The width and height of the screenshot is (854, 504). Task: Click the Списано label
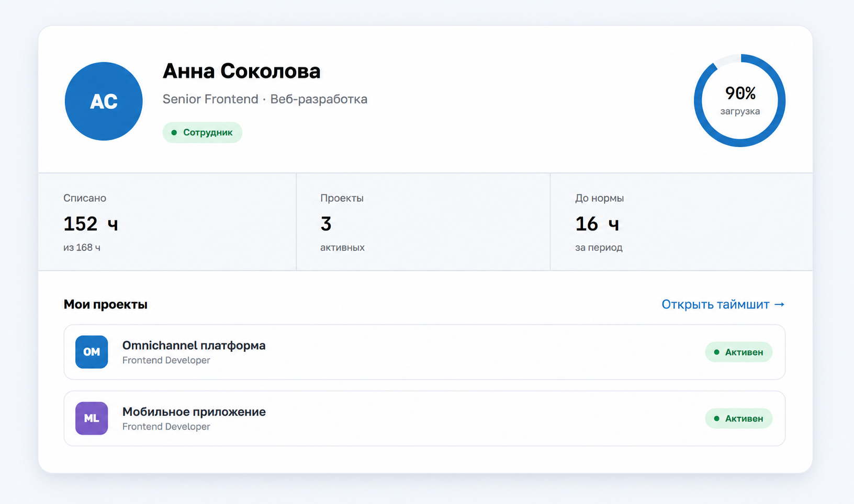point(85,198)
